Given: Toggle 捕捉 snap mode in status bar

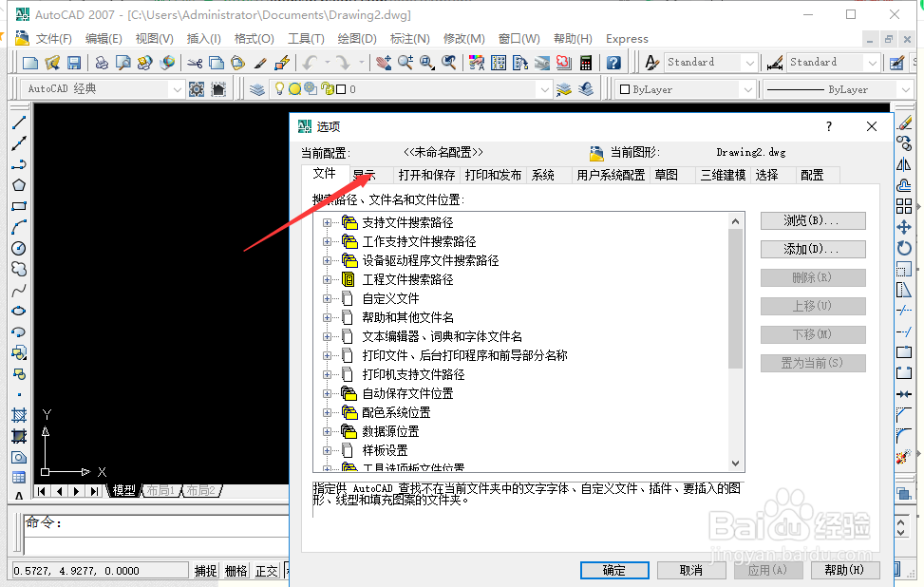Looking at the screenshot, I should click(206, 571).
